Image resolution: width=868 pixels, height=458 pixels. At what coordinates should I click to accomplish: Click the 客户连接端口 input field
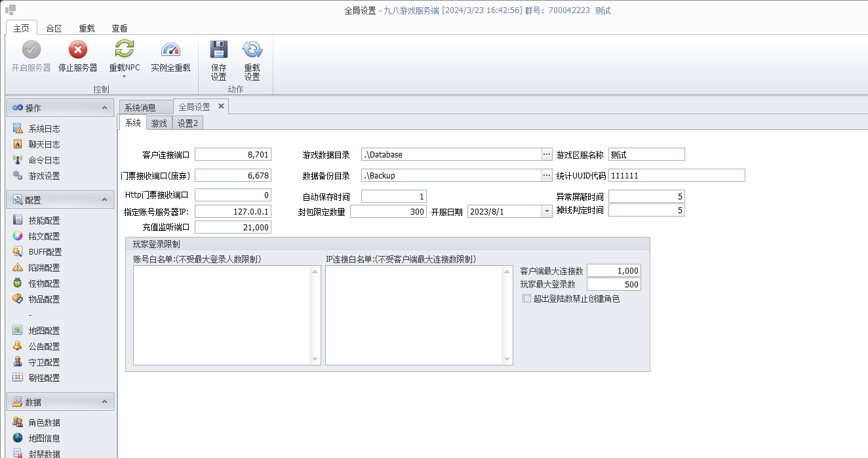tap(233, 154)
